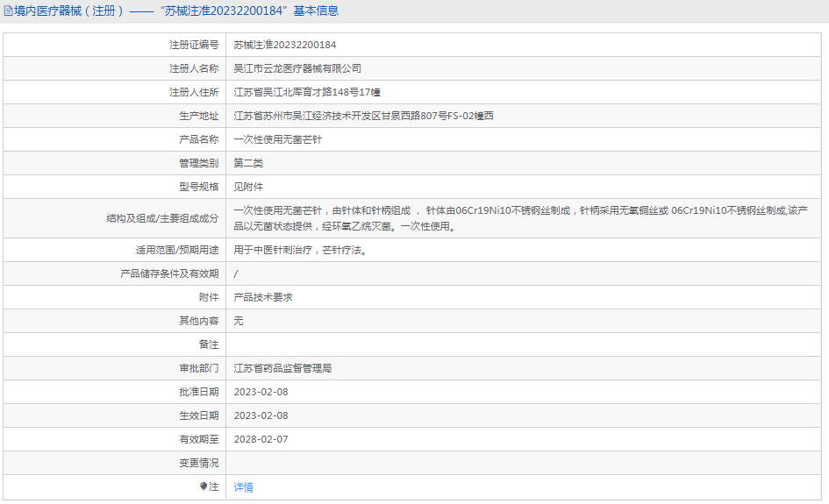Screen dimensions: 829x504
Task: Click the 变更情况 label
Action: [199, 464]
